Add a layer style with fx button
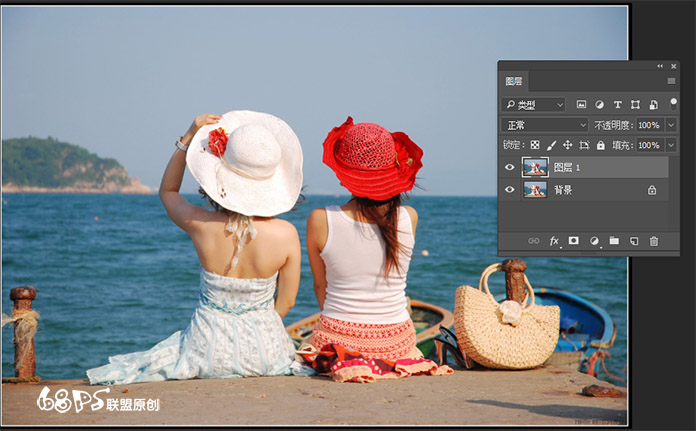Viewport: 696px width, 431px height. pos(554,241)
